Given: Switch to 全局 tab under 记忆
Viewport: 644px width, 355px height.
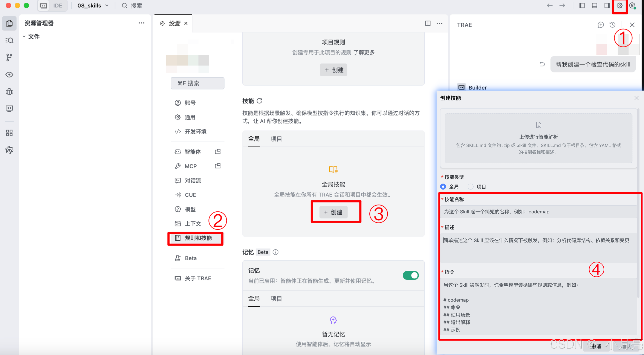Looking at the screenshot, I should [254, 299].
